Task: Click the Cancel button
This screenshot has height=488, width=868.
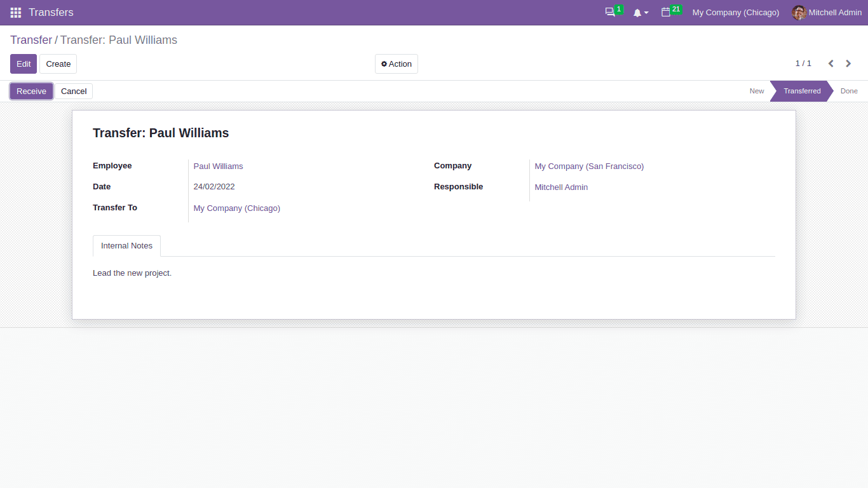Action: coord(74,91)
